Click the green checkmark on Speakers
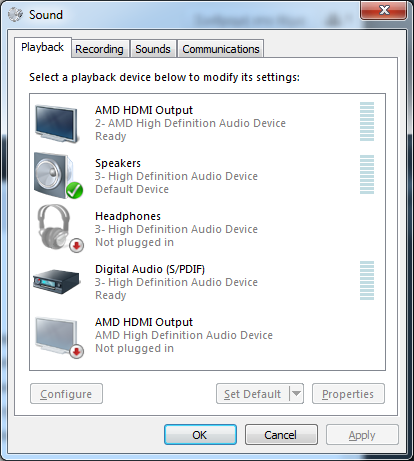This screenshot has width=414, height=461. coord(74,190)
